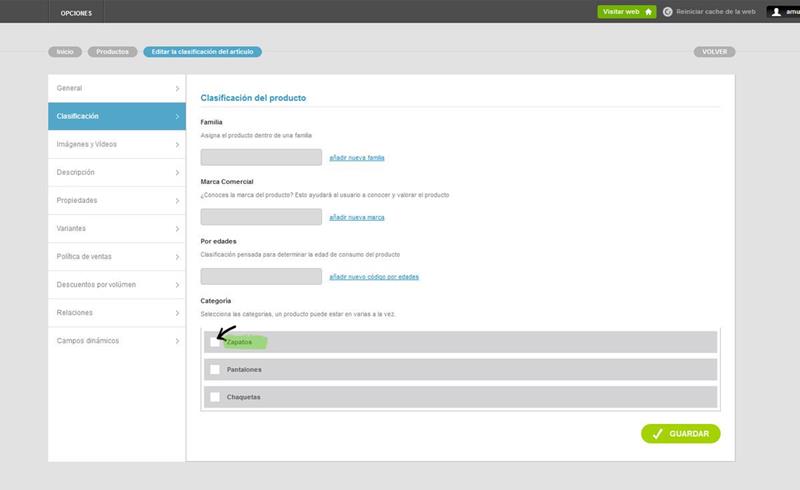Image resolution: width=800 pixels, height=490 pixels.
Task: Click the añadir nueva familia link
Action: pyautogui.click(x=357, y=158)
